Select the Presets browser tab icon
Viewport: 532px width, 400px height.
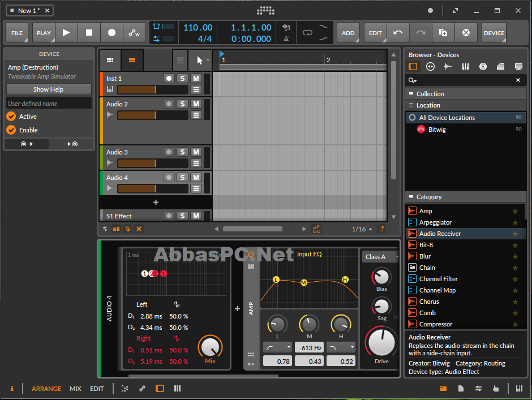click(430, 67)
